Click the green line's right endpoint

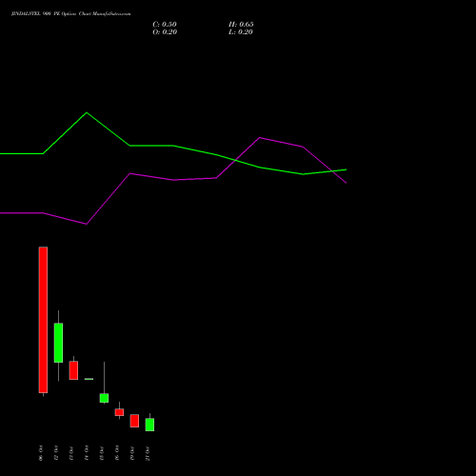pyautogui.click(x=346, y=169)
